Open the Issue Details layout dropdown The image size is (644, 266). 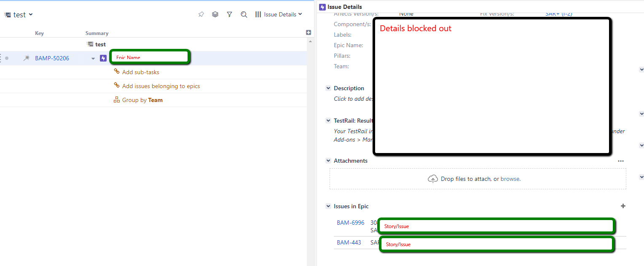(279, 14)
